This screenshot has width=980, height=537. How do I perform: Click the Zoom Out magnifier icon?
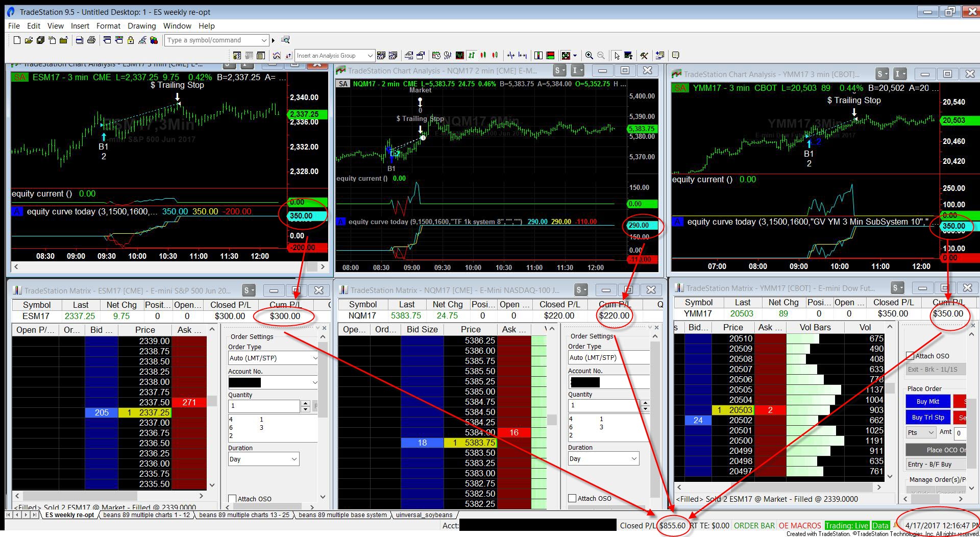coord(601,55)
